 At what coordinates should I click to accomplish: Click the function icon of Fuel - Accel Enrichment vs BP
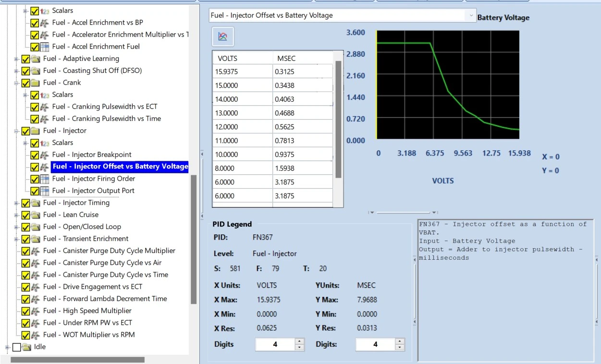45,23
